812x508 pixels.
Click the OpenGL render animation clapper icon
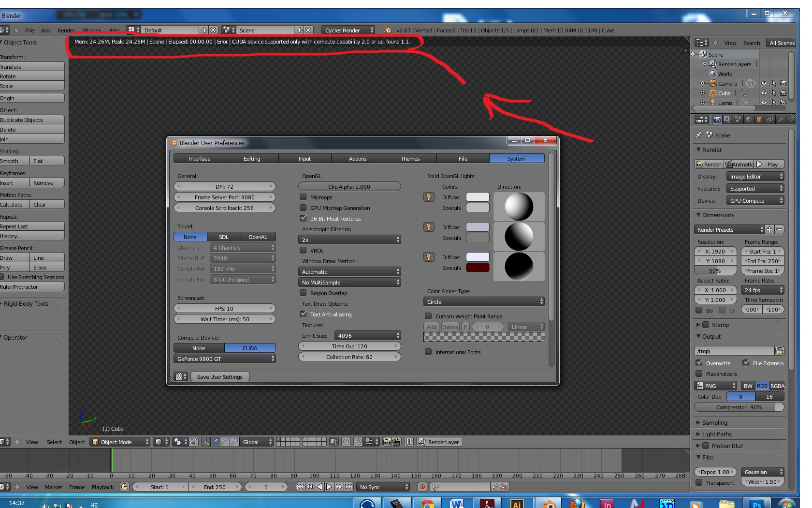pyautogui.click(x=396, y=442)
